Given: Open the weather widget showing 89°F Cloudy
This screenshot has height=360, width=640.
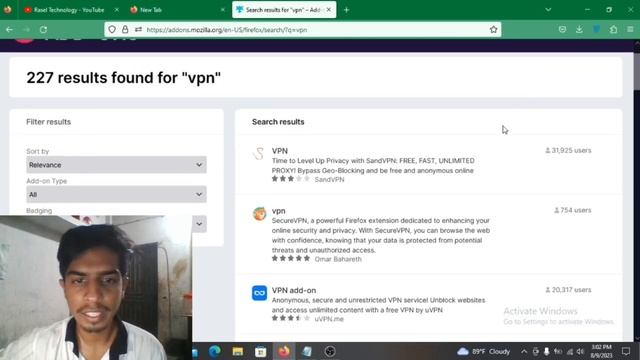Looking at the screenshot, I should [484, 351].
